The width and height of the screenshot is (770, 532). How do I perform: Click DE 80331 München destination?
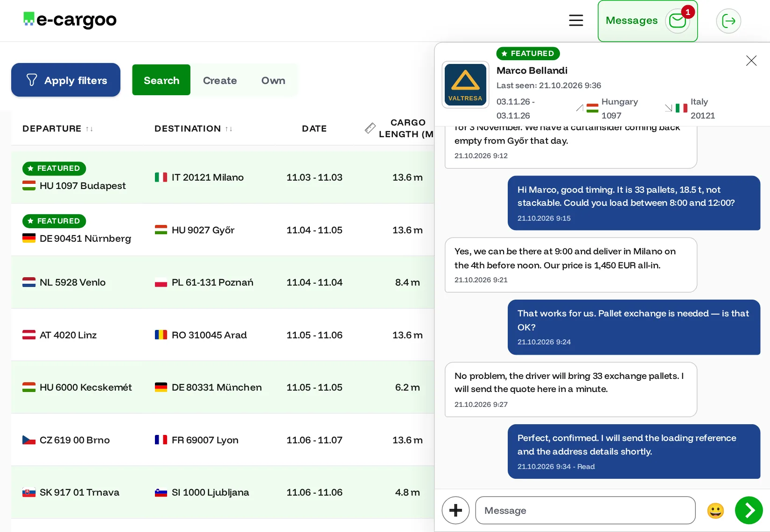point(208,387)
